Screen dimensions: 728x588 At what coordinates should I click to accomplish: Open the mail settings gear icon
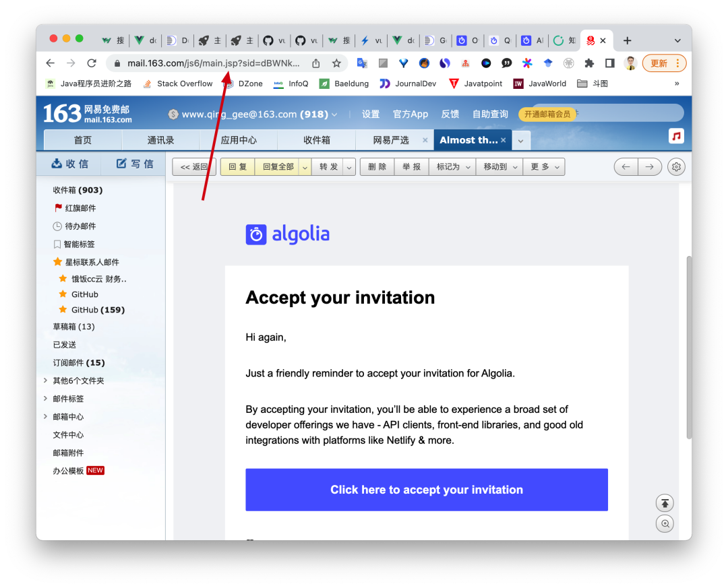(676, 166)
